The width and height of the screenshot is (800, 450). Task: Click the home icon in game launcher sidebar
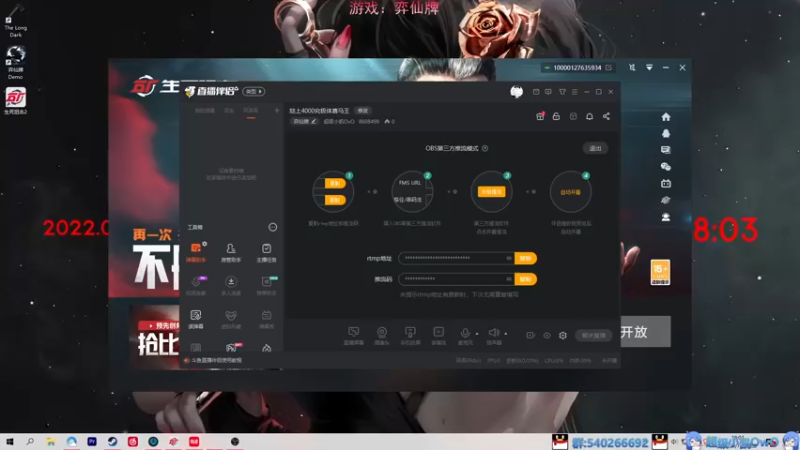tap(666, 117)
